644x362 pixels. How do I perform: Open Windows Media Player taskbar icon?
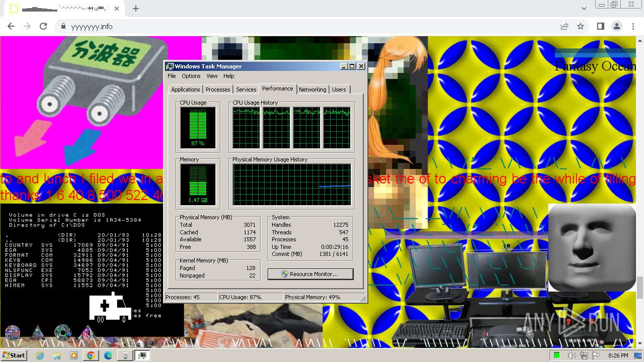(x=74, y=355)
